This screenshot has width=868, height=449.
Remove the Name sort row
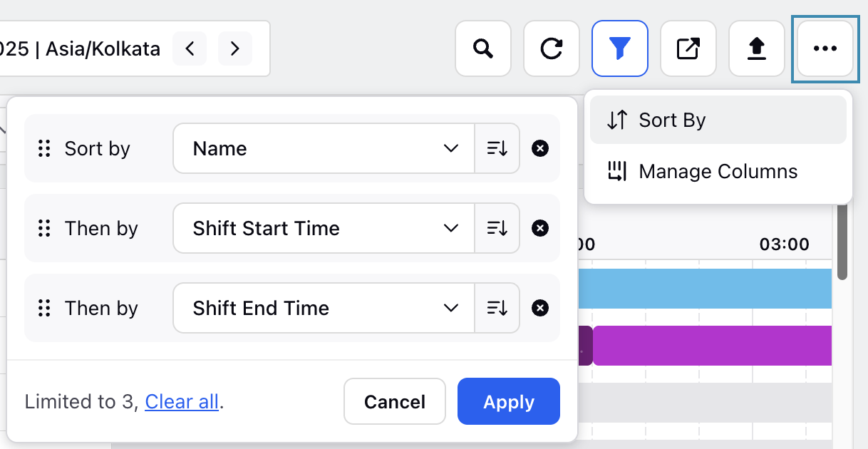click(540, 148)
